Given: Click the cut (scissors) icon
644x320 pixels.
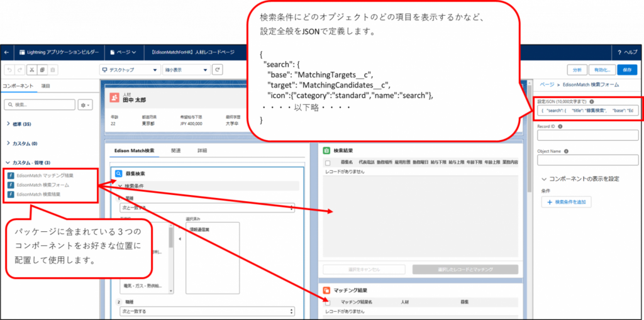Looking at the screenshot, I should (x=31, y=70).
